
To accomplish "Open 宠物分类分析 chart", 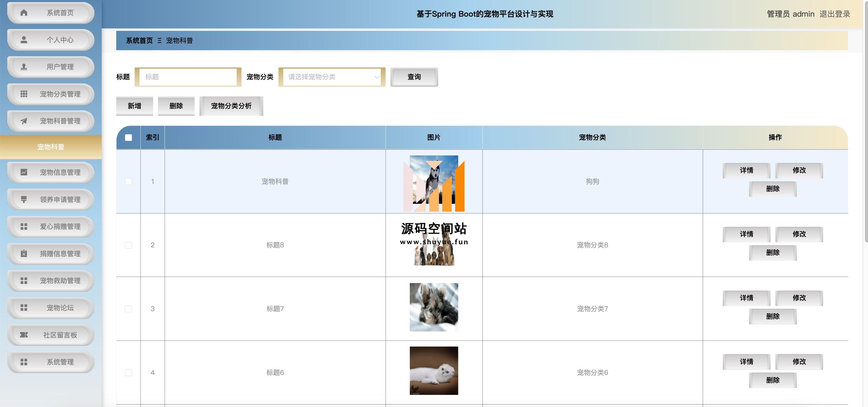I will tap(231, 106).
